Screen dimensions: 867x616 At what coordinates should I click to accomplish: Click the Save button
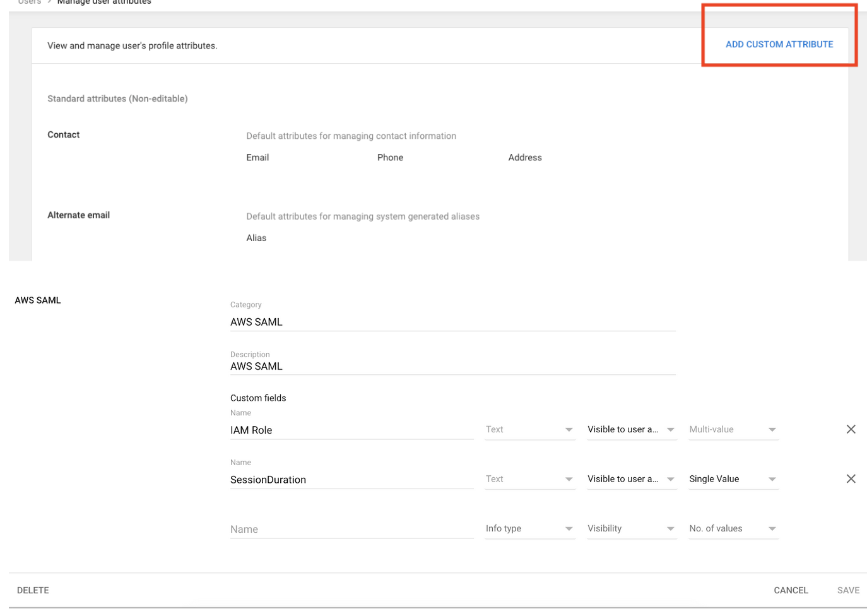pos(848,590)
